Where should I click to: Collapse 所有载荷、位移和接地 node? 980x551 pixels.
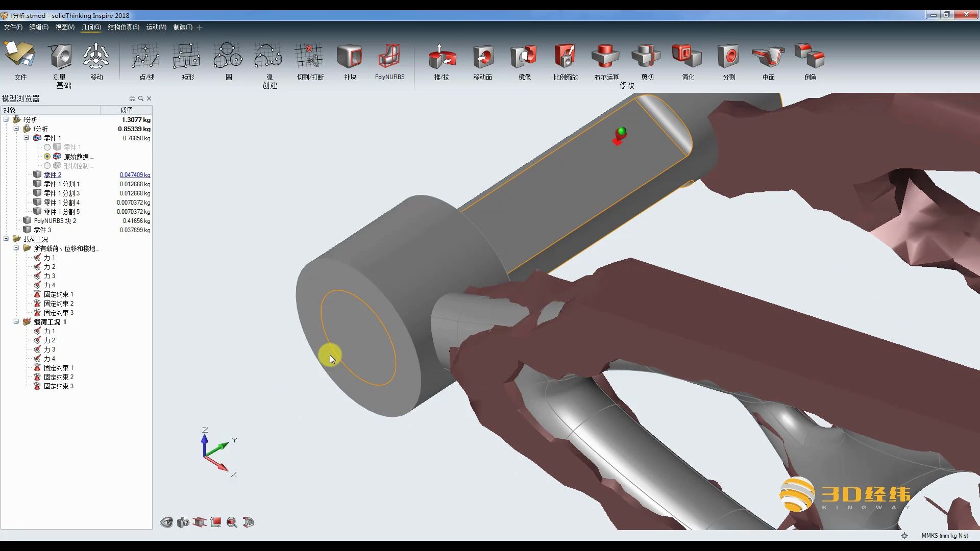click(x=16, y=248)
